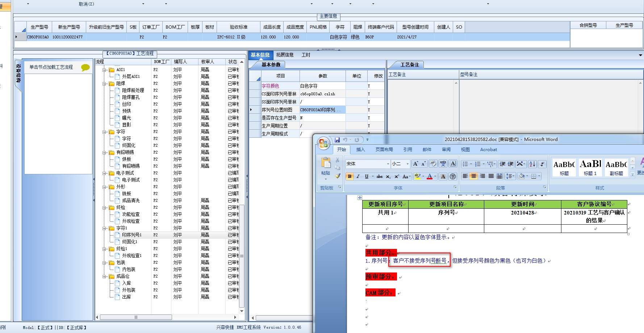Open the 审阅 ribbon tab

click(446, 150)
